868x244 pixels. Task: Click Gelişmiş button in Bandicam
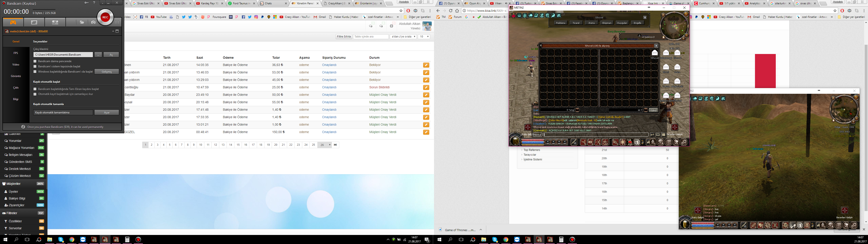click(106, 71)
